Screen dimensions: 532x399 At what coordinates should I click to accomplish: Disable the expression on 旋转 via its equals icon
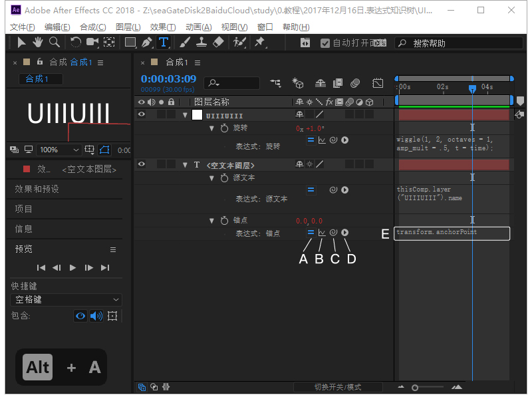[x=310, y=140]
